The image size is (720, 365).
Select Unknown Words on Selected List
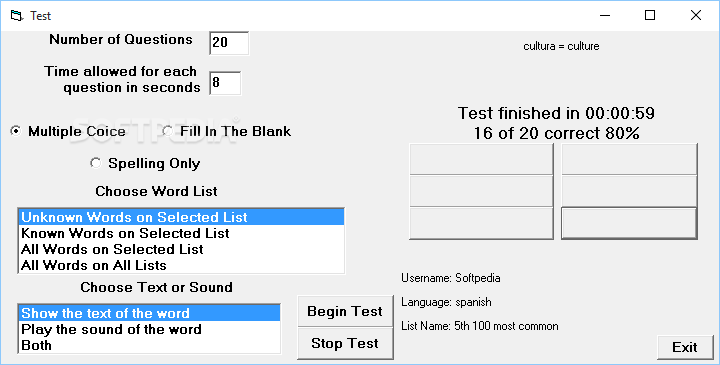181,217
